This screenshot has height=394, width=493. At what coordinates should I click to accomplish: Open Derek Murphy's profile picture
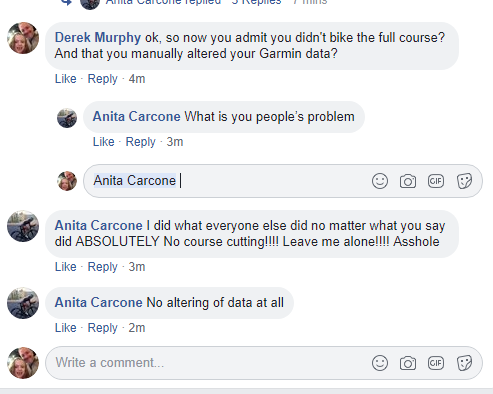[x=23, y=38]
